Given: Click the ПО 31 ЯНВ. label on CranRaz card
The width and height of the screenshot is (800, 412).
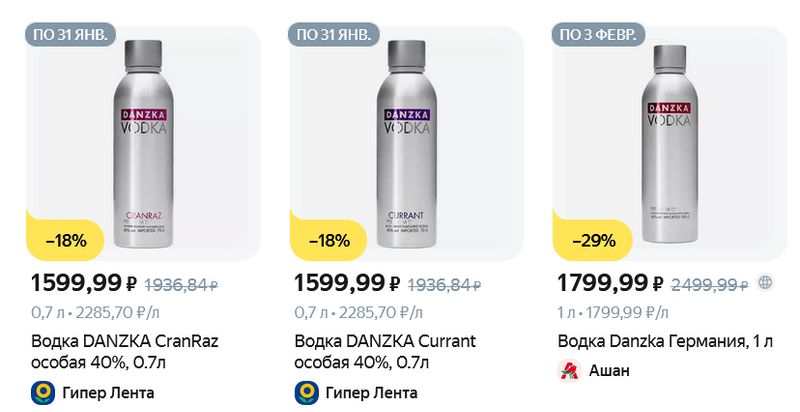Looking at the screenshot, I should (x=73, y=35).
